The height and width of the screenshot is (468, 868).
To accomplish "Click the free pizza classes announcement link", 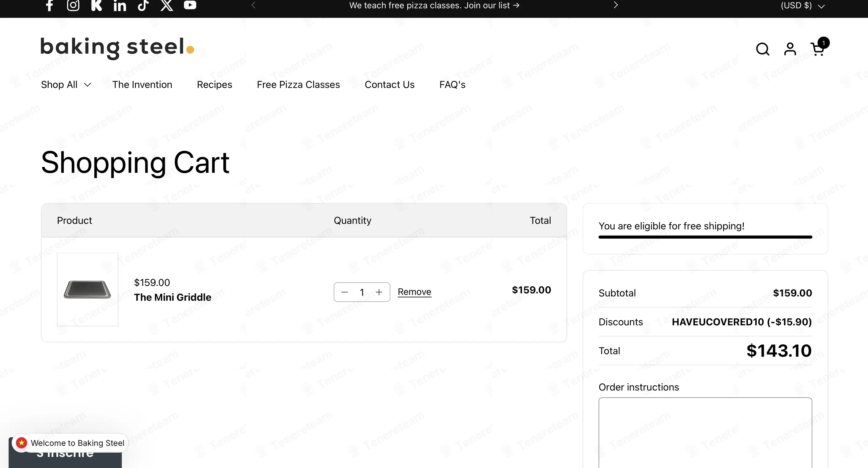I will (x=434, y=6).
